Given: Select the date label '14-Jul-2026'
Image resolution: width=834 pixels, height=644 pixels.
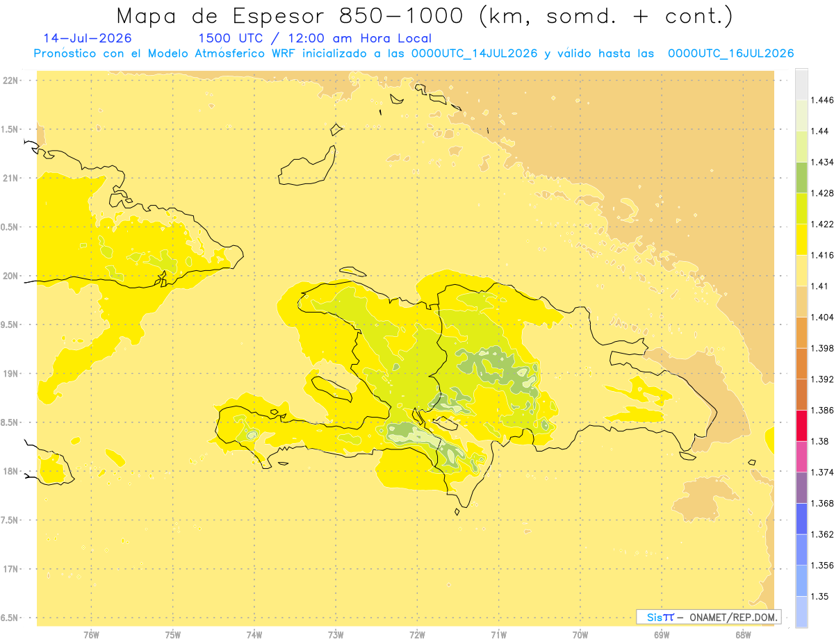Looking at the screenshot, I should [88, 38].
